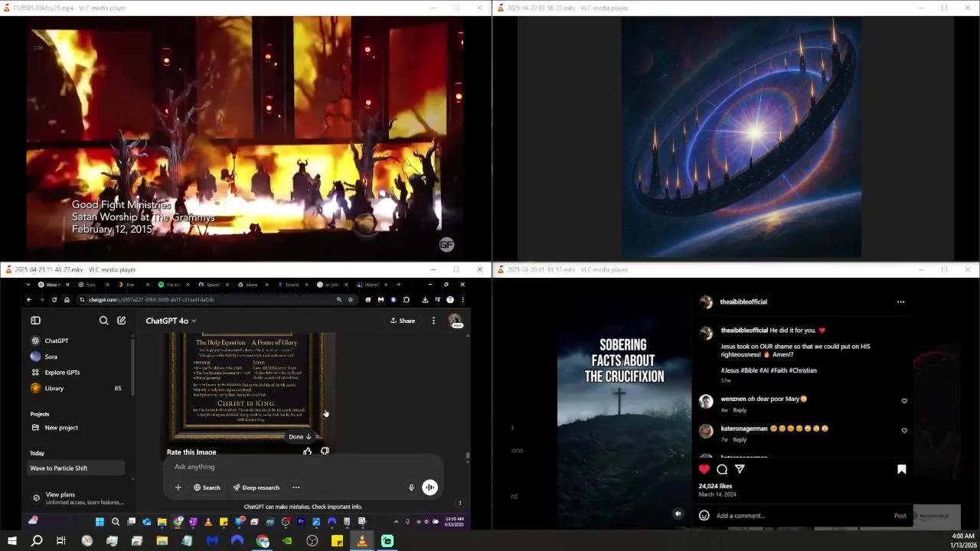Open Chrome tab search chevron

(28, 285)
